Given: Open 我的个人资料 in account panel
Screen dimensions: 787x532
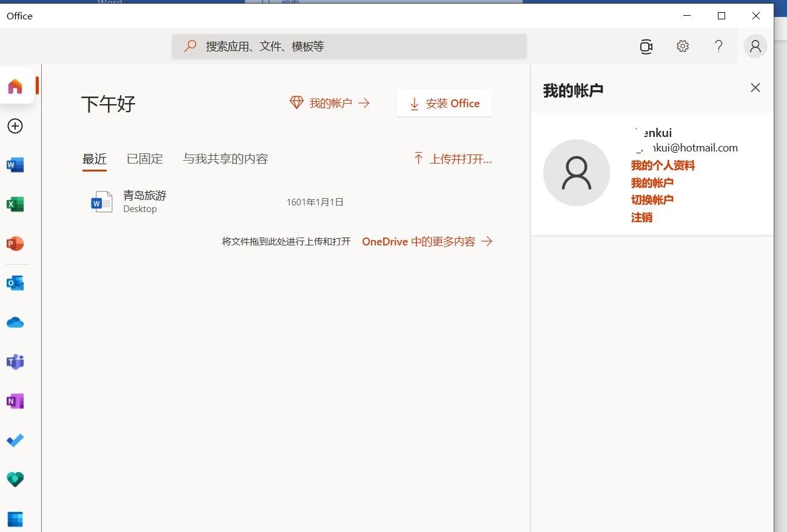Looking at the screenshot, I should click(x=663, y=166).
